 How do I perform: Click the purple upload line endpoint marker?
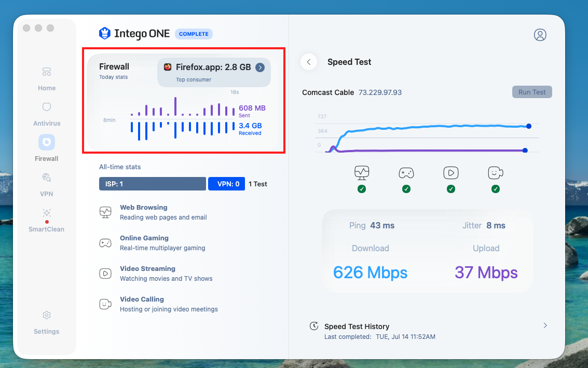tap(525, 151)
